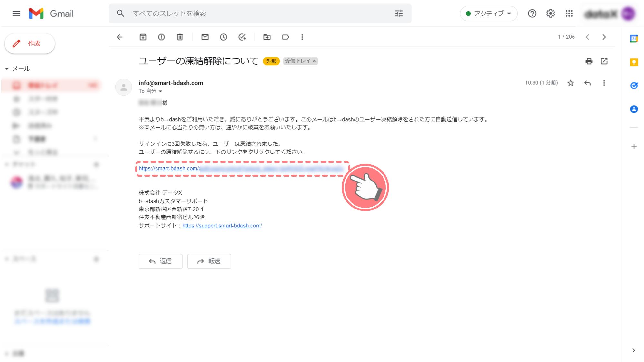Open the support.smart-bdash.com link
644x362 pixels.
pyautogui.click(x=222, y=226)
